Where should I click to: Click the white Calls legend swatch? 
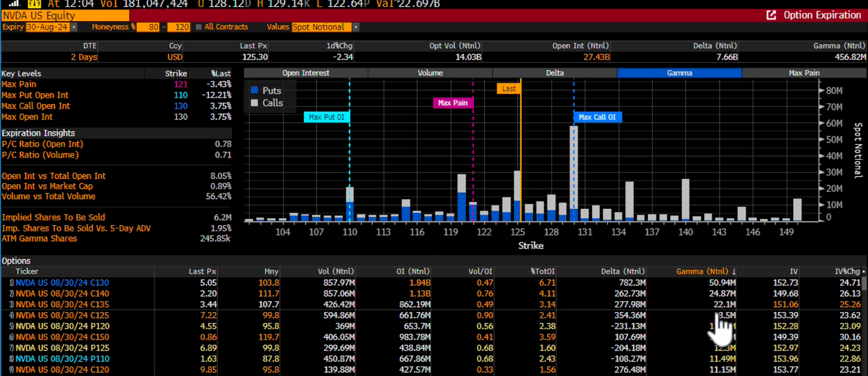(254, 103)
